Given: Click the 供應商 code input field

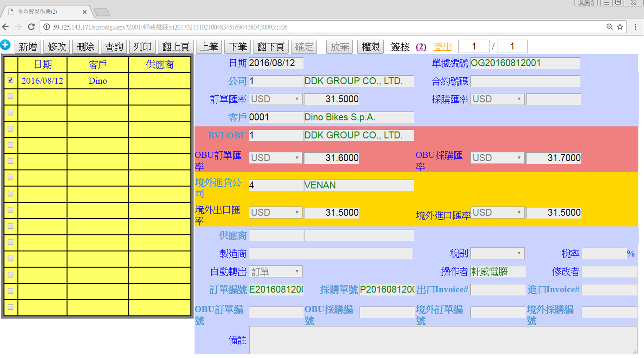Looking at the screenshot, I should (276, 235).
